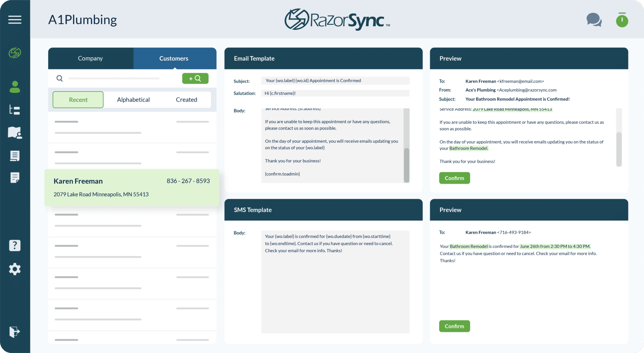Sort customers by Alphabetical

click(133, 100)
